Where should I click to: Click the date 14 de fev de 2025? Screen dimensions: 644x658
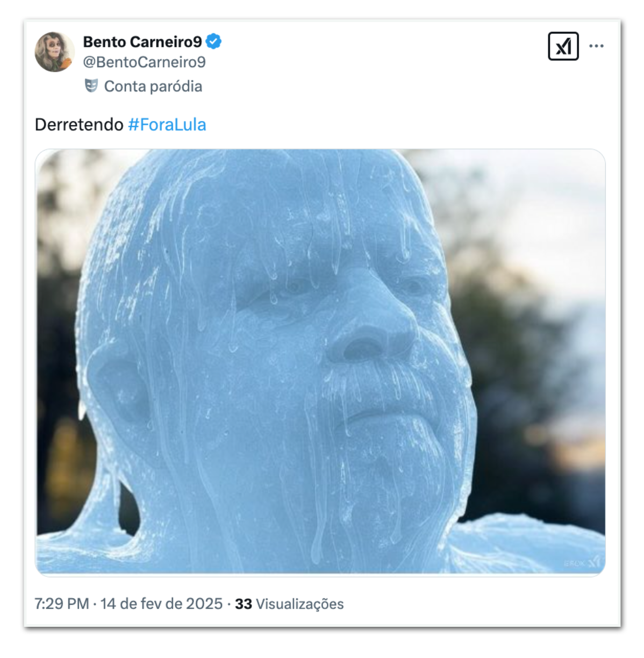[x=161, y=604]
